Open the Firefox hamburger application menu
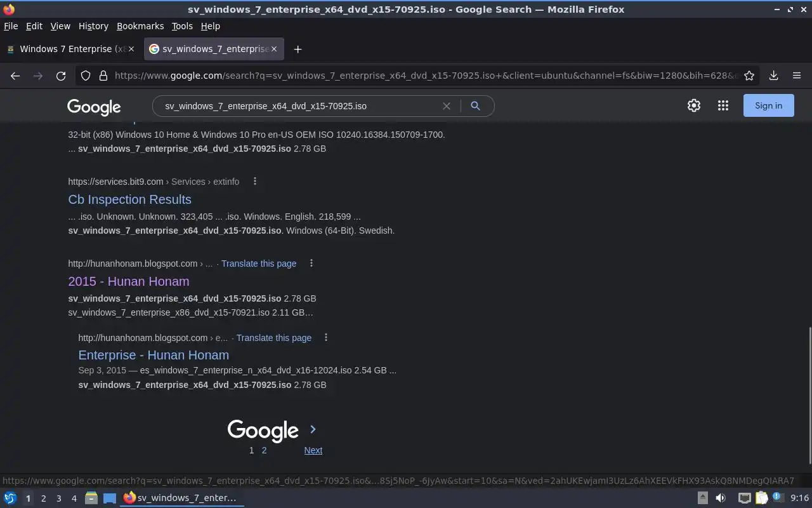 [797, 76]
